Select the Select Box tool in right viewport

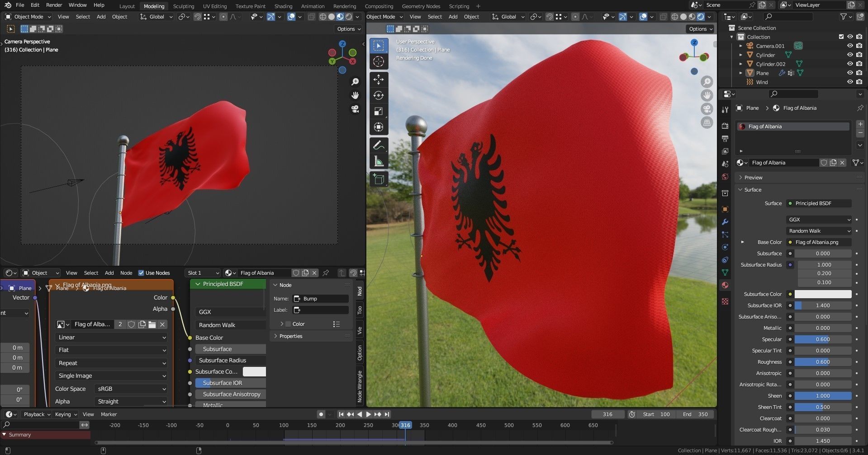coord(379,46)
